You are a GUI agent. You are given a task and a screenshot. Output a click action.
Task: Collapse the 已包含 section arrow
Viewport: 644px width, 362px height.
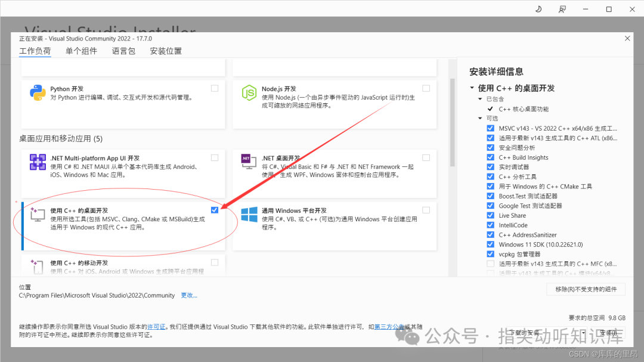480,99
